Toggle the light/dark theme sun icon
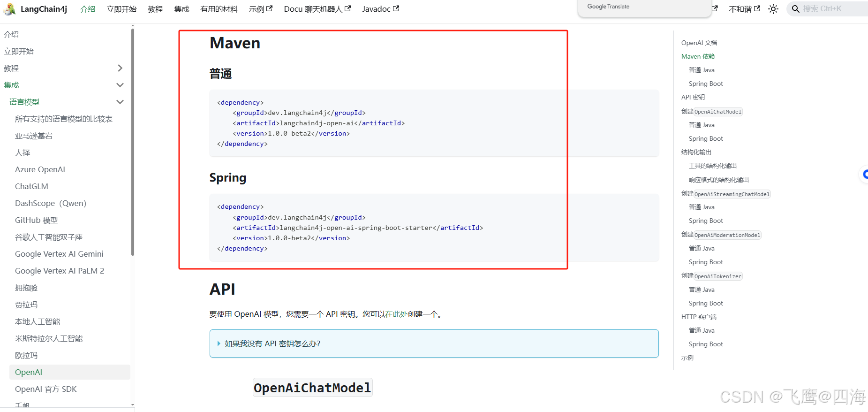 [x=773, y=9]
